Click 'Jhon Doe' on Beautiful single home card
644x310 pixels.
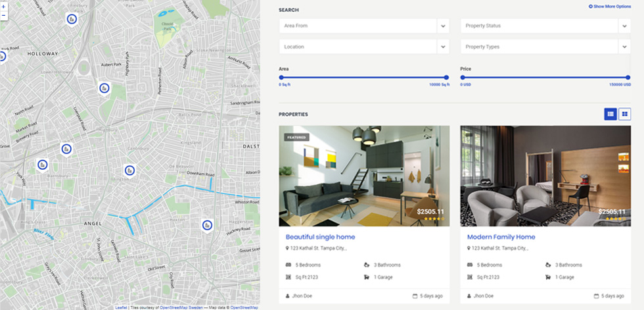coord(302,296)
